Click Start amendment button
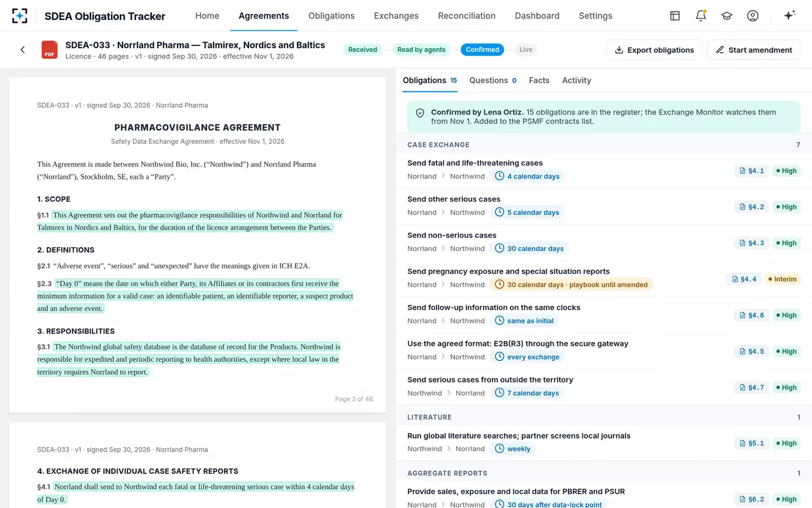 point(754,50)
